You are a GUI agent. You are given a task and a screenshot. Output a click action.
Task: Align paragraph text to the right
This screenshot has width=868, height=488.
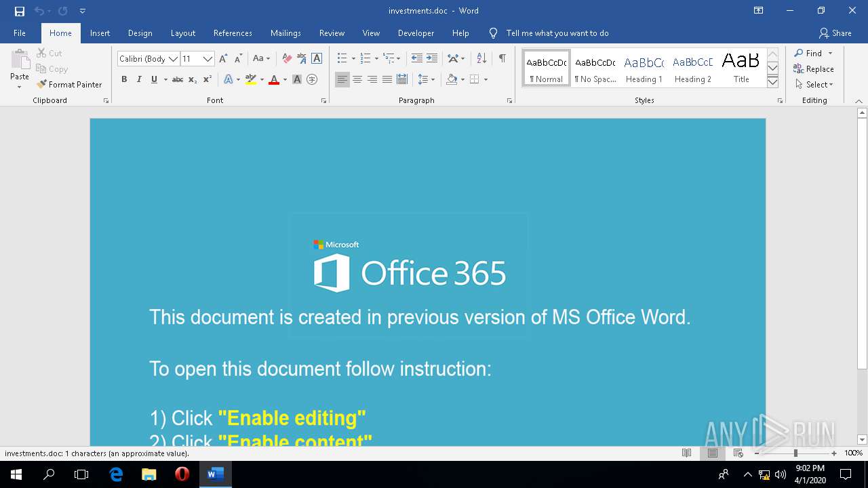[372, 79]
